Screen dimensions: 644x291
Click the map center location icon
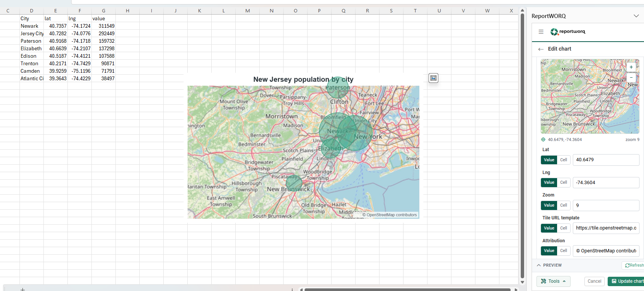[543, 139]
